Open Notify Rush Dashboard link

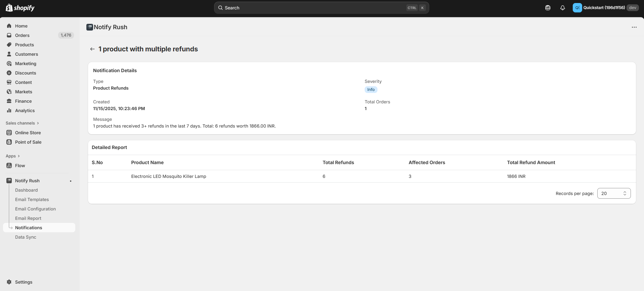[x=26, y=190]
